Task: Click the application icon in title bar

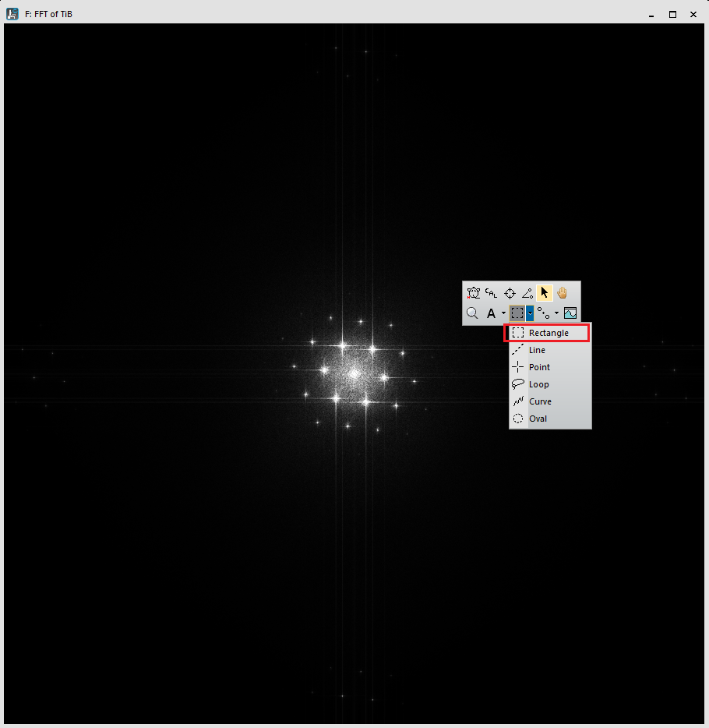Action: click(12, 14)
